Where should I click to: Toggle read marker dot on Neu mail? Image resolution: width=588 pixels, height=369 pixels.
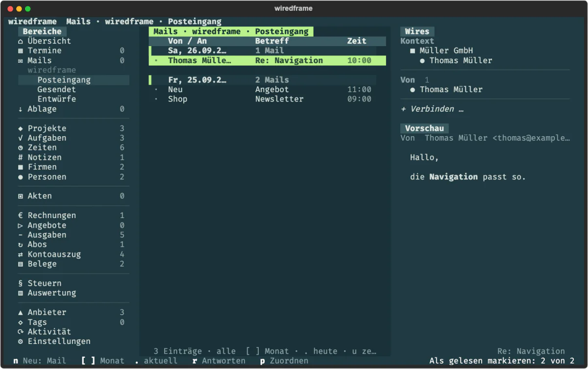[x=156, y=90]
